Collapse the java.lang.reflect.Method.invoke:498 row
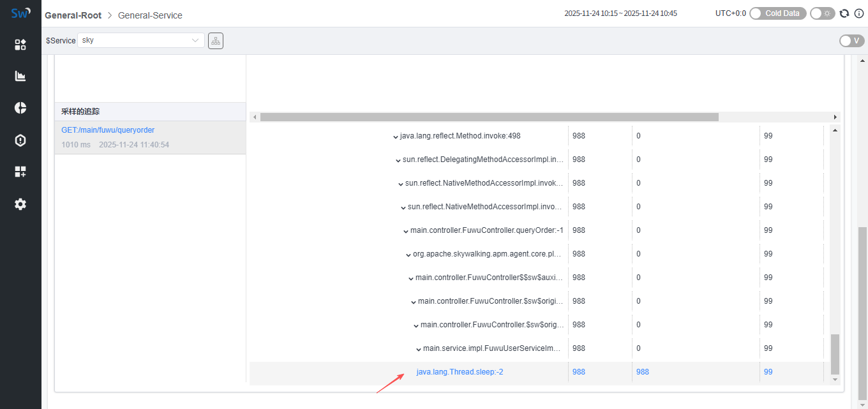Viewport: 868px width, 409px height. (396, 137)
